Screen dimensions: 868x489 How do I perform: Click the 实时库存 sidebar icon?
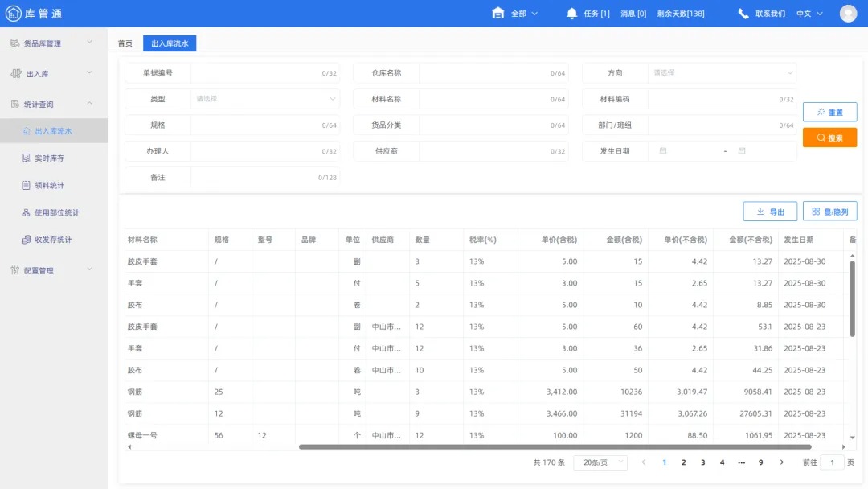coord(27,157)
